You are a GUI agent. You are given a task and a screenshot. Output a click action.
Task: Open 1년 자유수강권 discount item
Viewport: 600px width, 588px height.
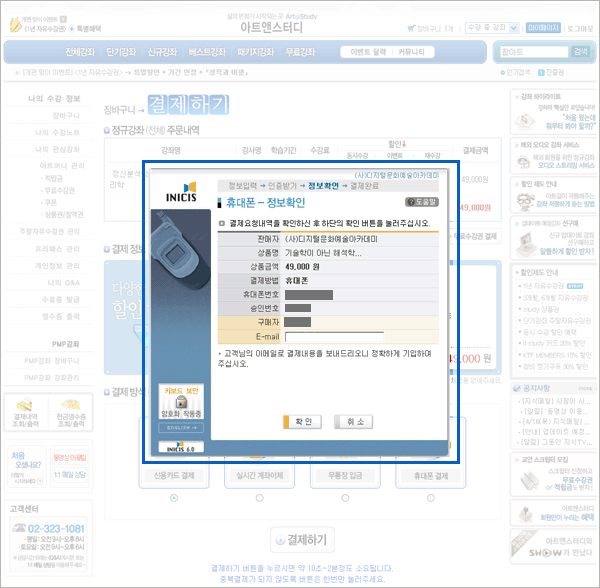543,286
